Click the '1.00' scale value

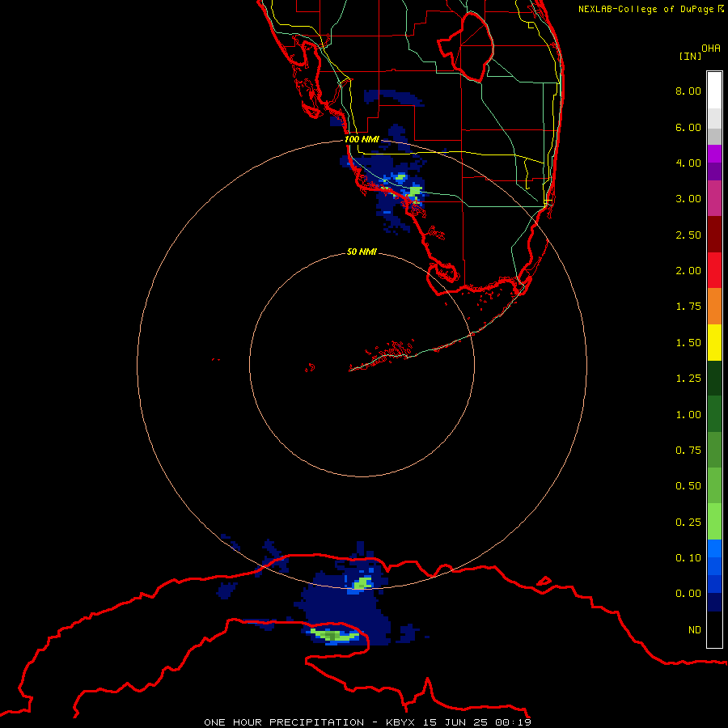click(x=688, y=415)
